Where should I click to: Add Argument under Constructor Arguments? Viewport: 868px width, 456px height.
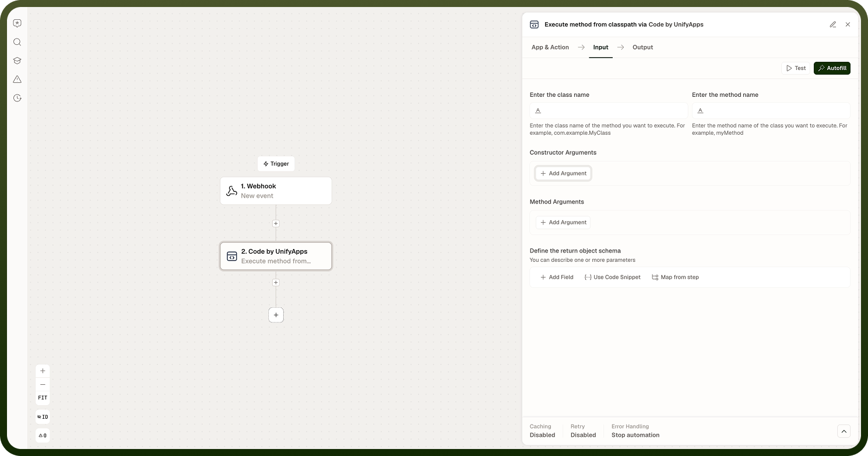pyautogui.click(x=563, y=173)
